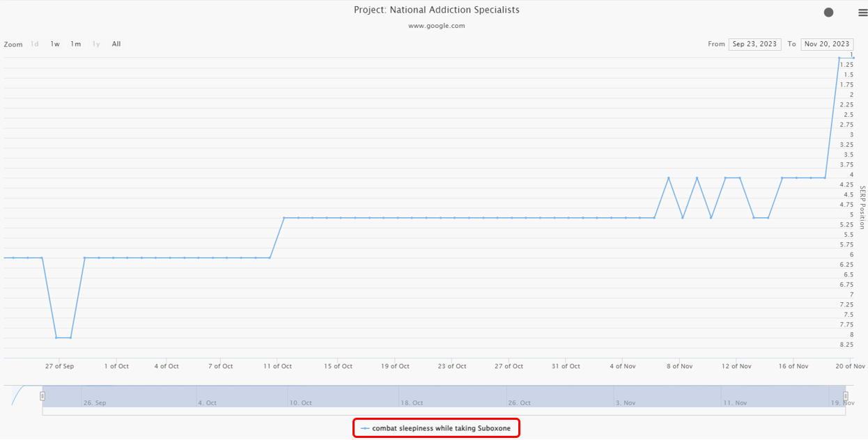This screenshot has width=868, height=440.
Task: Select the All zoom range
Action: (116, 45)
